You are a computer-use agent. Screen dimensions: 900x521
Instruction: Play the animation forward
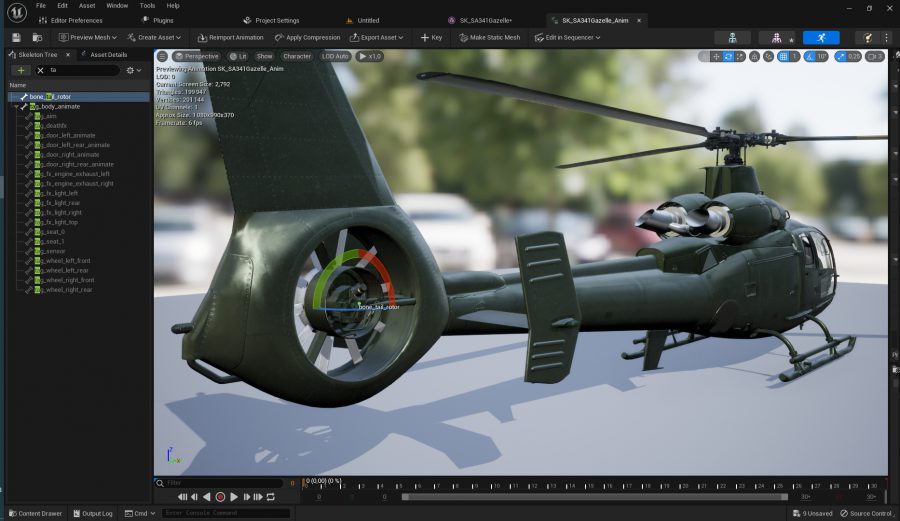pyautogui.click(x=234, y=497)
